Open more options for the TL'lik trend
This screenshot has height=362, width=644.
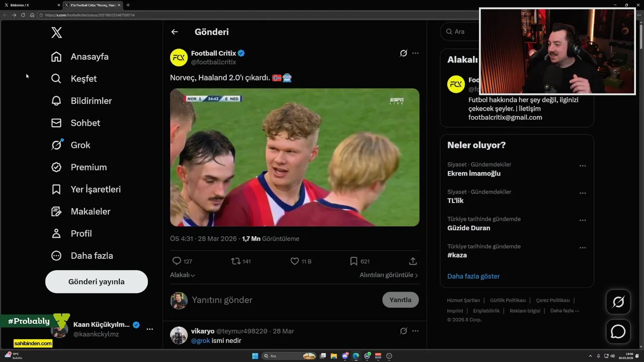pyautogui.click(x=583, y=193)
